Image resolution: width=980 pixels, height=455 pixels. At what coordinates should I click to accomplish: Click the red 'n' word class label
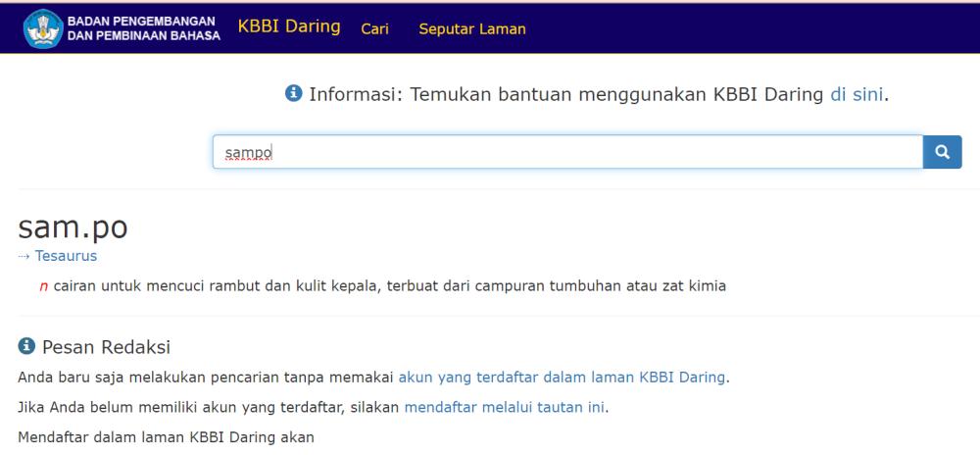click(x=44, y=286)
